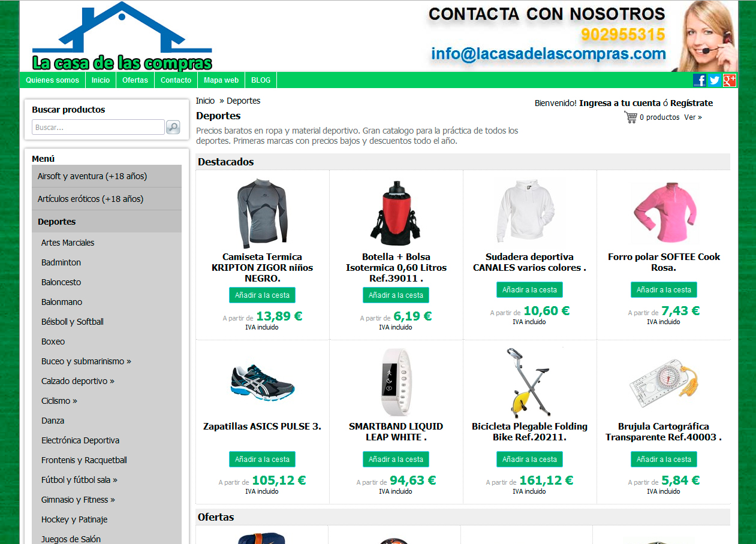Click the Inicio breadcrumb link
The image size is (756, 544).
click(205, 101)
